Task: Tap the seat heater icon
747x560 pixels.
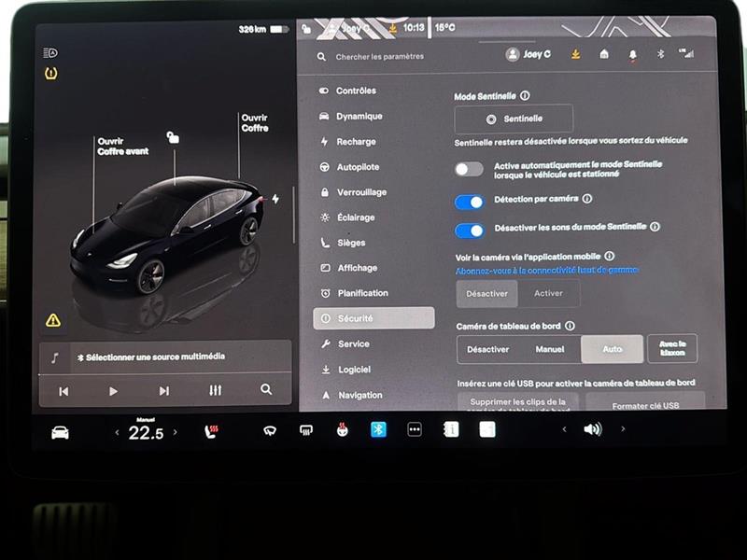Action: (x=211, y=431)
